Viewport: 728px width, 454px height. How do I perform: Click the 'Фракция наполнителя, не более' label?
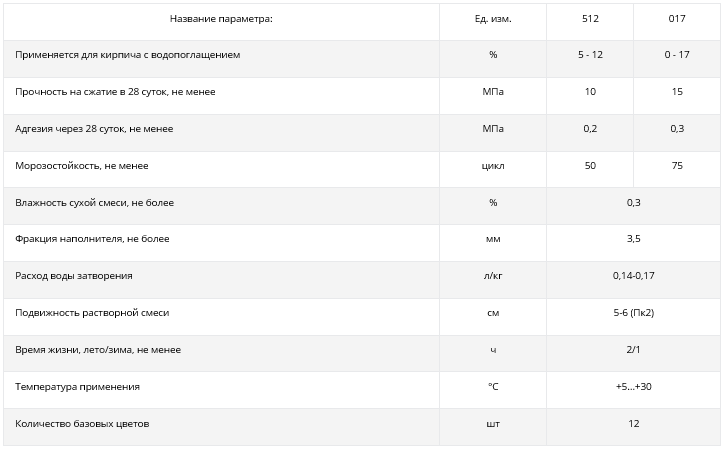click(x=93, y=239)
